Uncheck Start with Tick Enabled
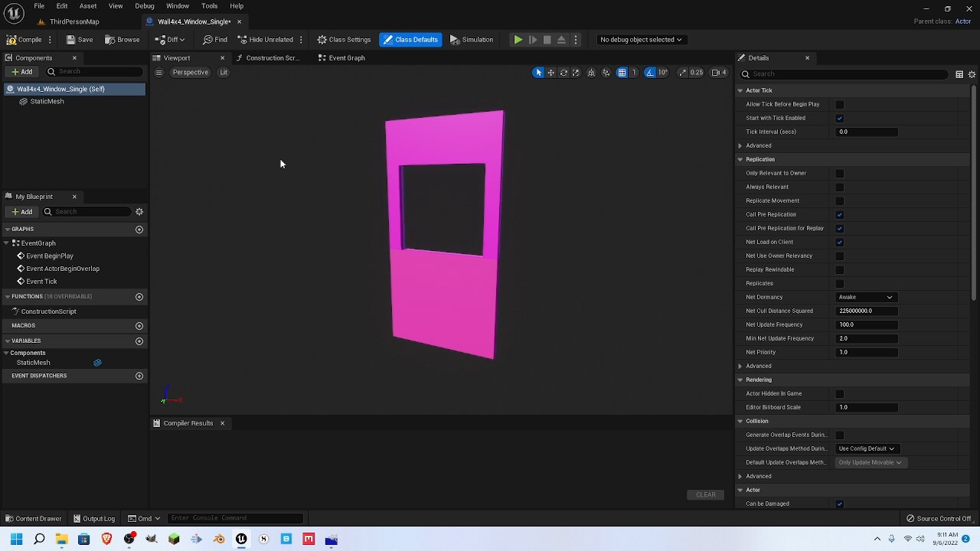Screen dimensions: 980x551 (840, 119)
